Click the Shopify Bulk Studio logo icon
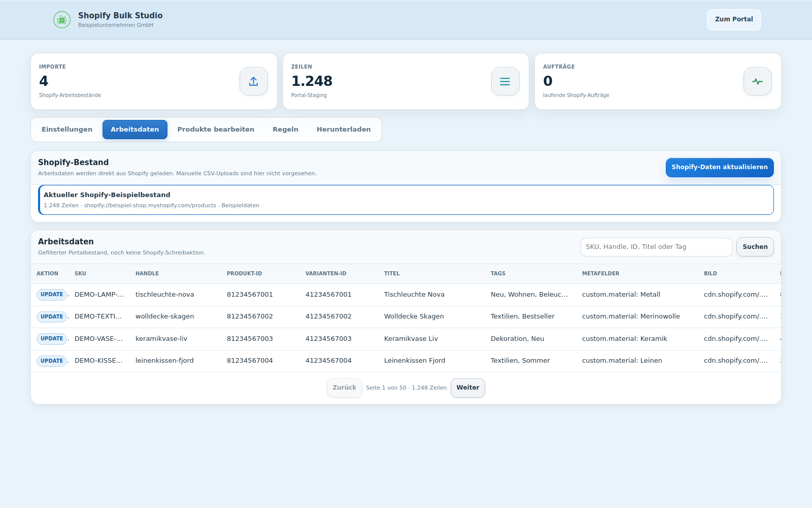Screen dimensions: 812x508 point(62,20)
